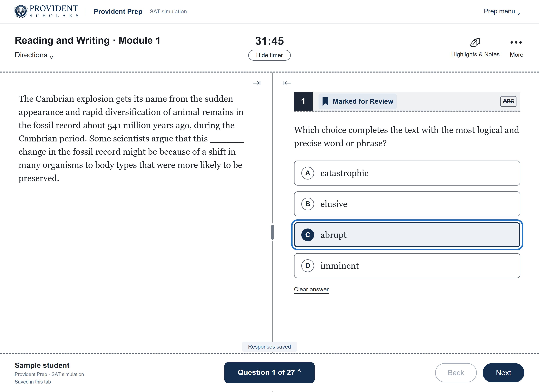Click the Provident Prep title link

(x=118, y=11)
